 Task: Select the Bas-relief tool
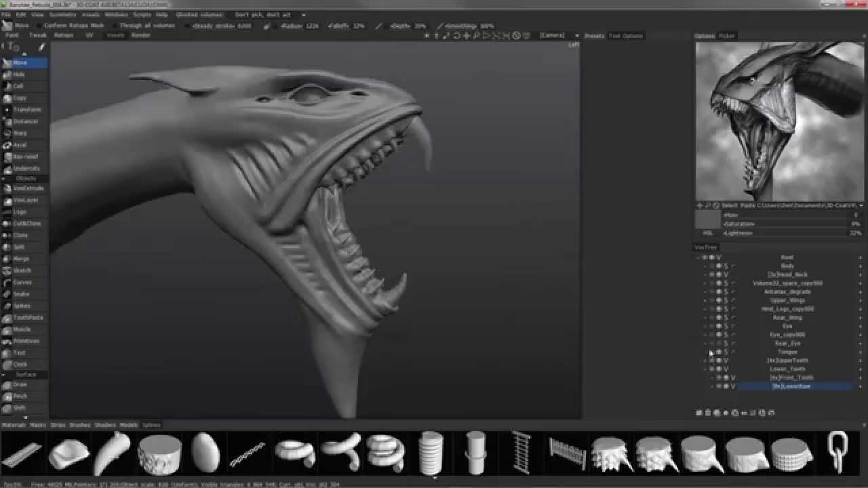click(24, 157)
